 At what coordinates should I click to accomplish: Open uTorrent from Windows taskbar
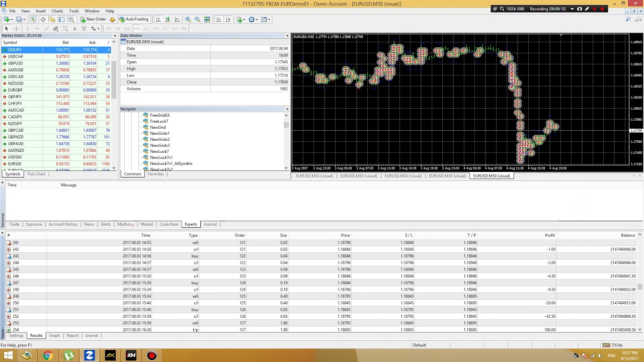[69, 355]
